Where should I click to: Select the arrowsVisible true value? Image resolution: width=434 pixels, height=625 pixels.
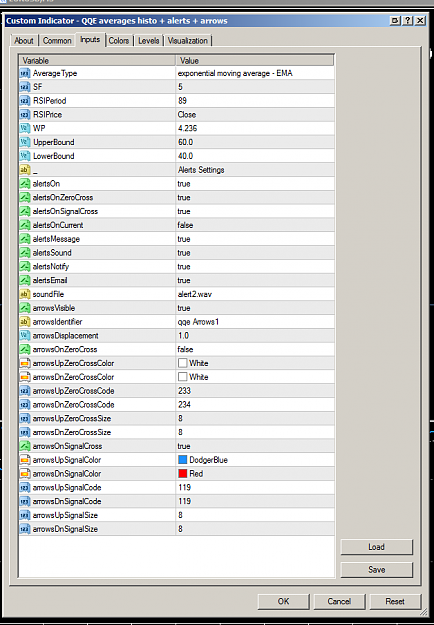coord(184,308)
